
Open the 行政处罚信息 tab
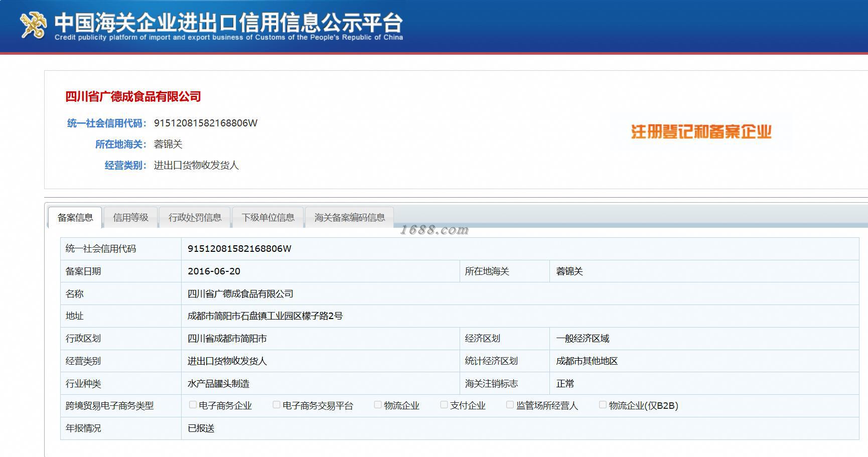click(x=195, y=217)
